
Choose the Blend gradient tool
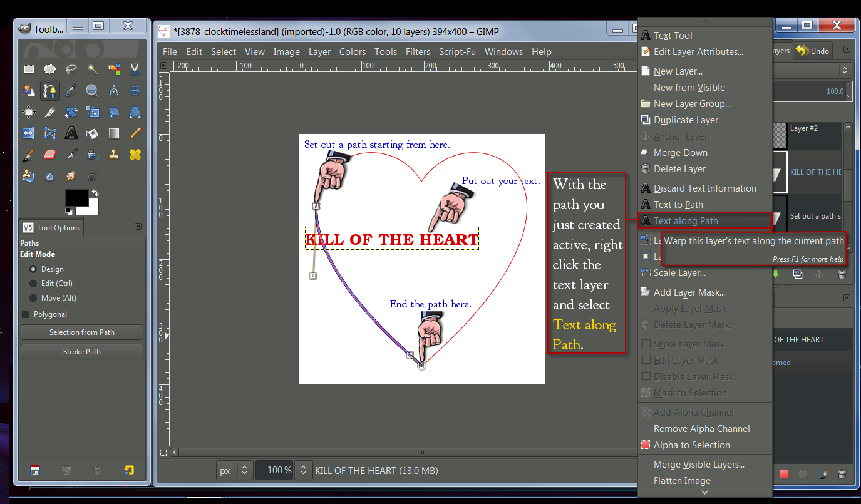113,133
